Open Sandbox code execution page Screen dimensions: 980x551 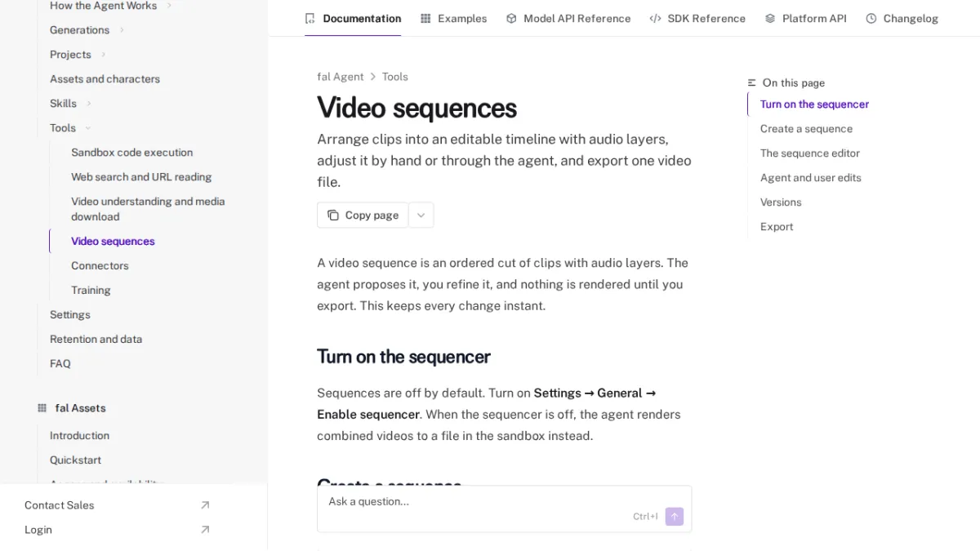pyautogui.click(x=131, y=153)
